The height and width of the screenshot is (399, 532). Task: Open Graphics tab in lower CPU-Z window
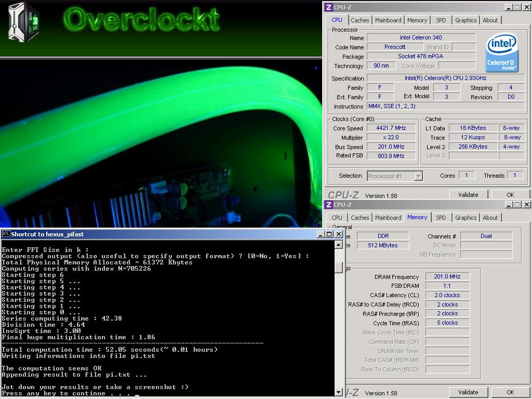click(x=466, y=218)
